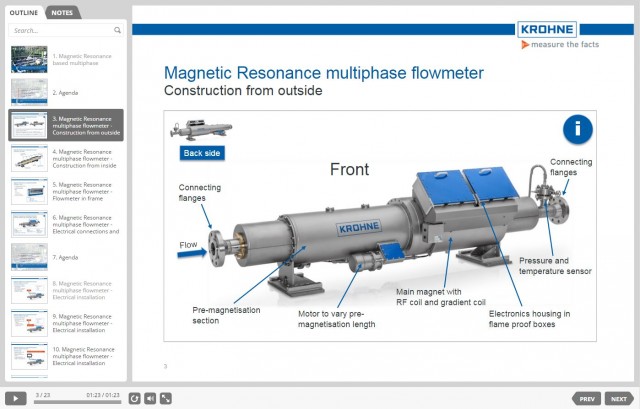Click the Back side button
Screen dimensions: 640x409
coord(201,153)
